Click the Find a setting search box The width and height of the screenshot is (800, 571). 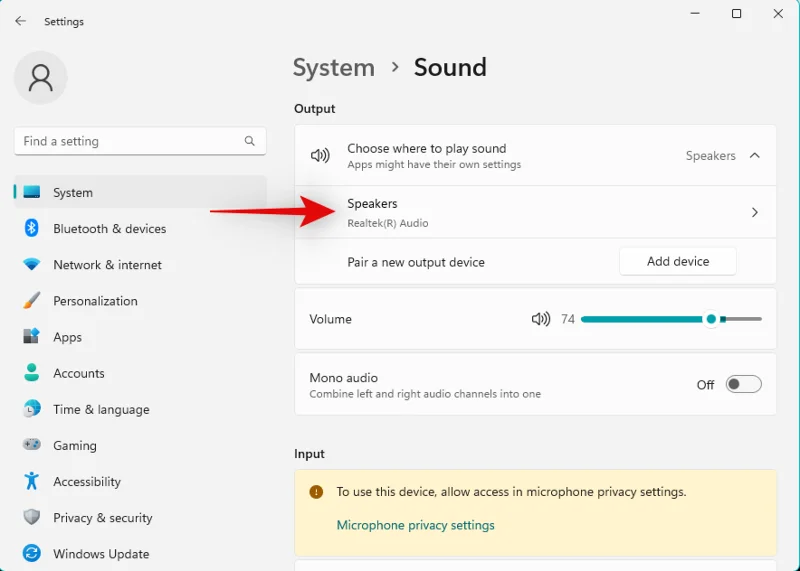128,141
